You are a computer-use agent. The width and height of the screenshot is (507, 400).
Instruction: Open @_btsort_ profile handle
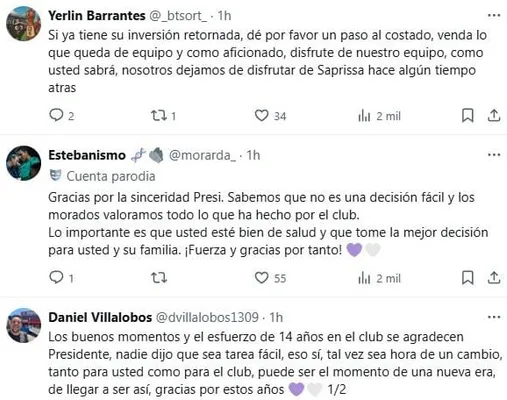click(x=178, y=16)
